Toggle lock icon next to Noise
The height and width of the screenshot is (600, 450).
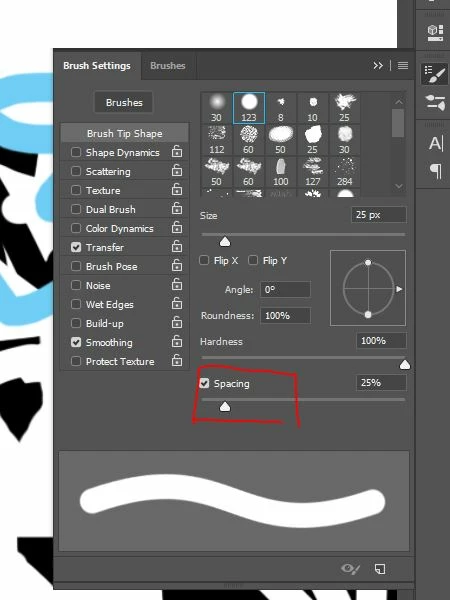(177, 284)
